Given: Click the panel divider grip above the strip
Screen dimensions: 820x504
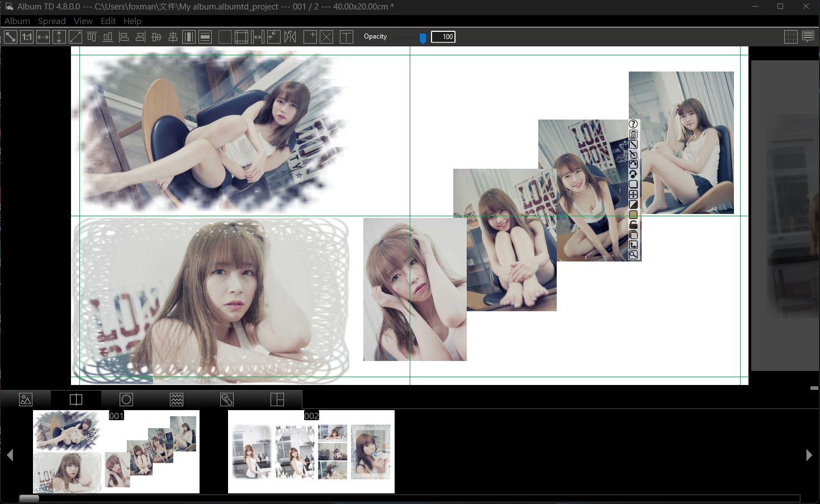Looking at the screenshot, I should tap(814, 388).
